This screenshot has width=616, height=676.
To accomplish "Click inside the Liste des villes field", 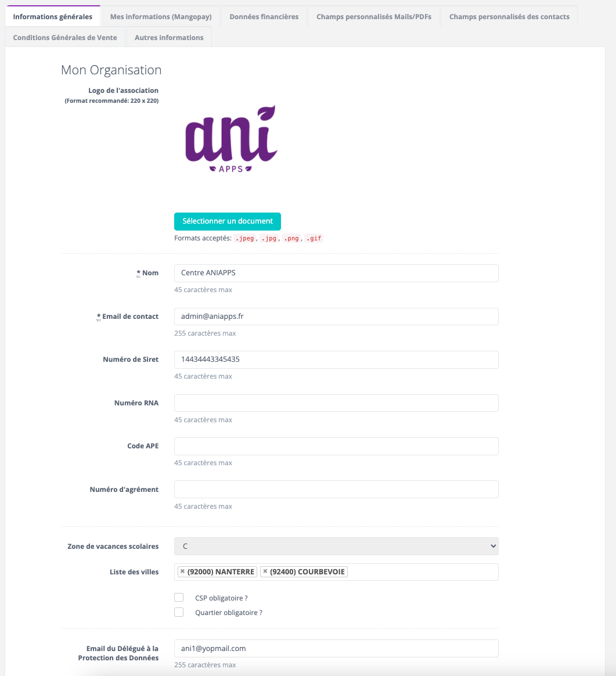I will click(x=423, y=572).
